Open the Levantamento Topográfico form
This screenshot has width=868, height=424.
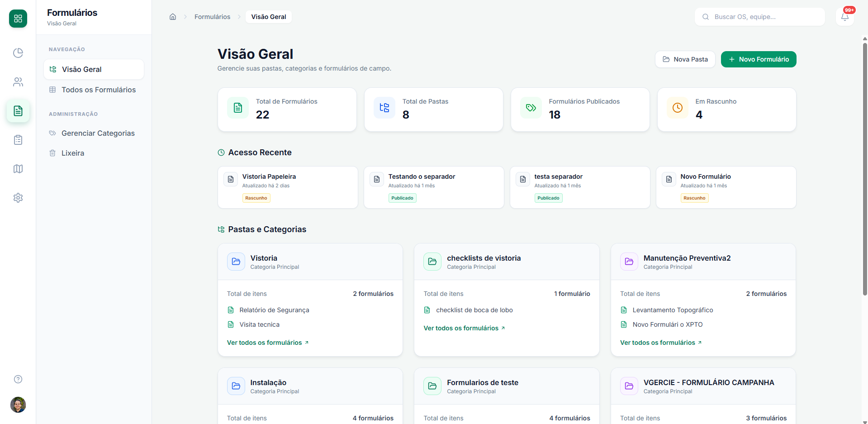point(673,310)
